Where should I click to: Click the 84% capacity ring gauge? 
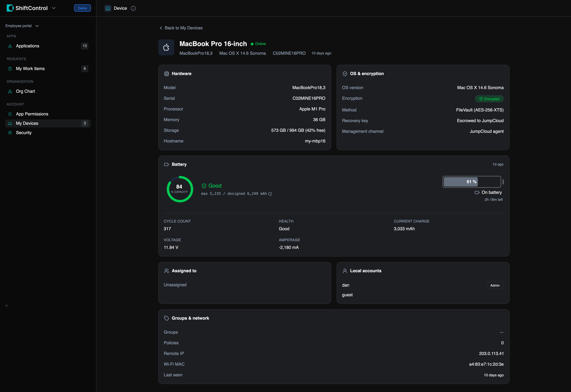pyautogui.click(x=180, y=189)
